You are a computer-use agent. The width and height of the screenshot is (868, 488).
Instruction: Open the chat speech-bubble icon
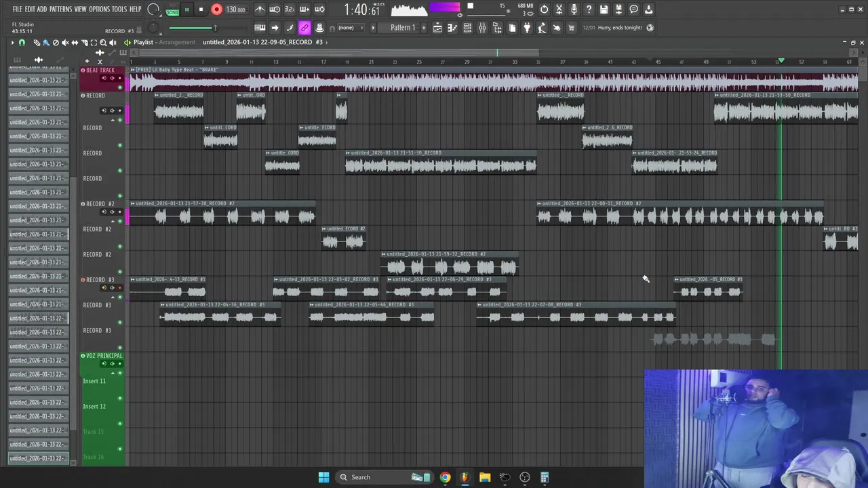click(633, 9)
